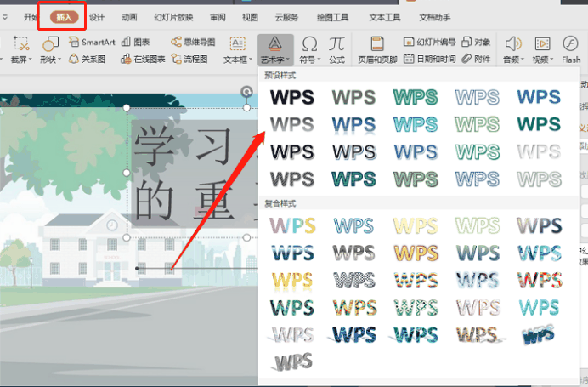Click the rotation handle above the text box

point(246,92)
